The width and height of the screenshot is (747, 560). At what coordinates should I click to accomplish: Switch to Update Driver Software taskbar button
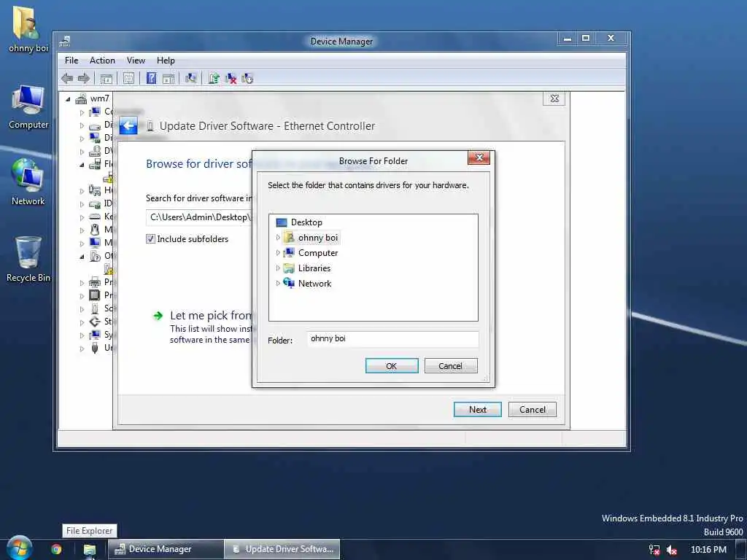pyautogui.click(x=282, y=549)
